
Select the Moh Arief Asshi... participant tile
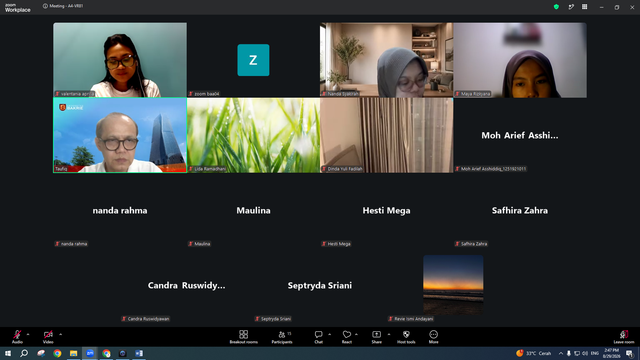tap(520, 135)
